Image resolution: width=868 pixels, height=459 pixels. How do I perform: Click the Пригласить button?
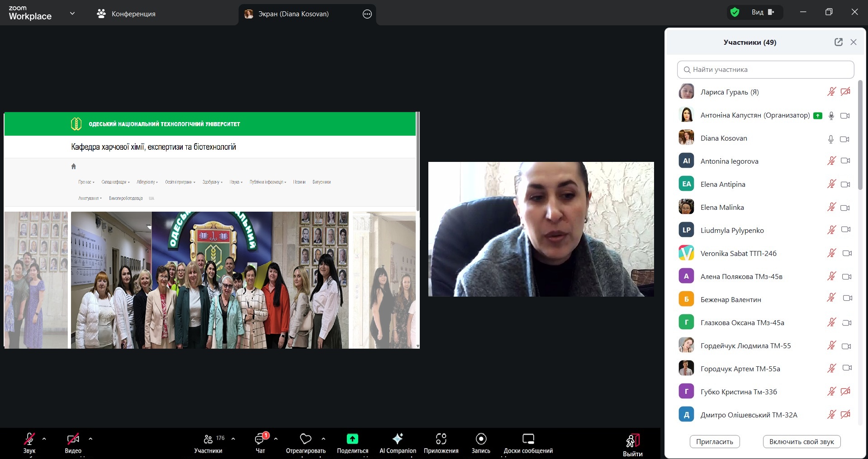[714, 442]
